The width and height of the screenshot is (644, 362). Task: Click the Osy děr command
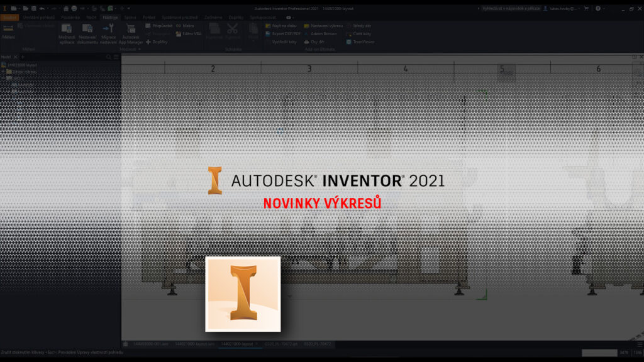point(314,42)
